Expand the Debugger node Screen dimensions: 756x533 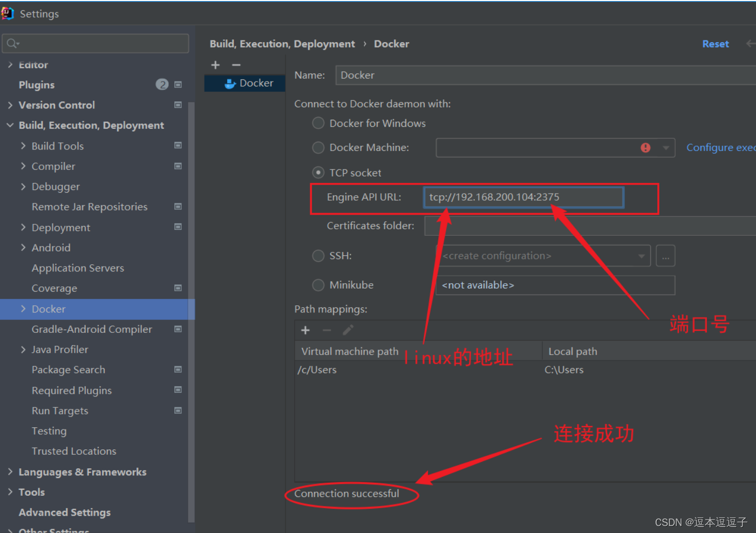pos(23,187)
